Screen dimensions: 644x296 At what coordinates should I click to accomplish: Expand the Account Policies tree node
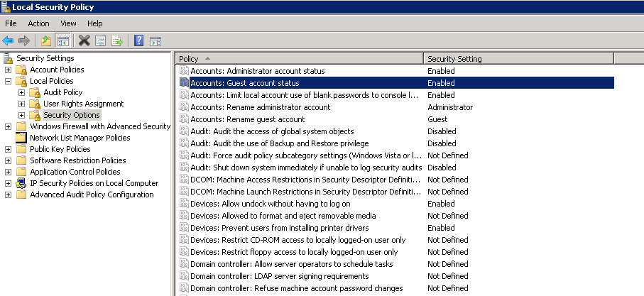(8, 70)
